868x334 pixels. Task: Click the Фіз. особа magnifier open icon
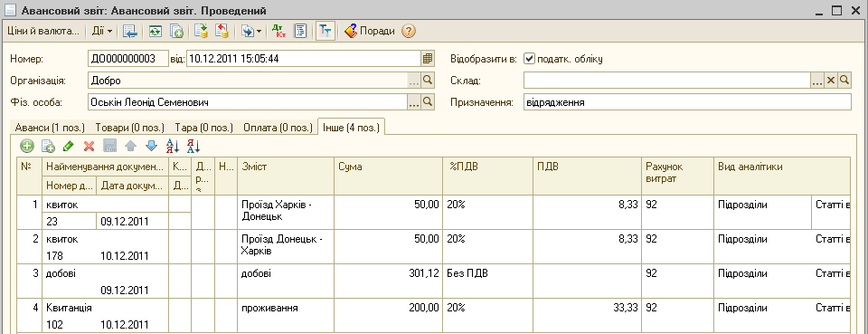(x=428, y=102)
